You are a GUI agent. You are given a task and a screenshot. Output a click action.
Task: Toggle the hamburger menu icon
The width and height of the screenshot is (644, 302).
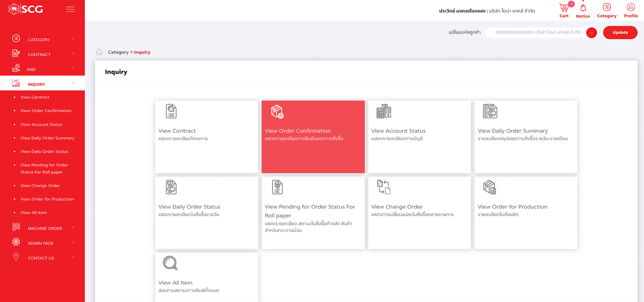click(70, 9)
